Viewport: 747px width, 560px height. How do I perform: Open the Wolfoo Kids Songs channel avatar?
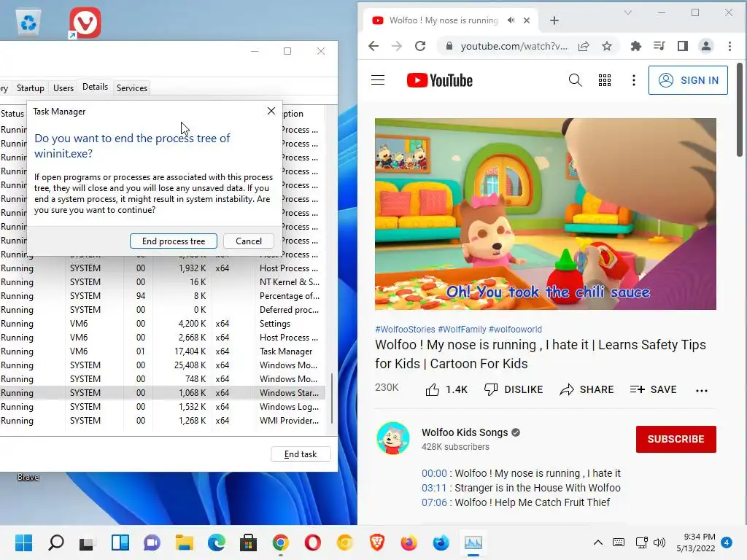[393, 438]
